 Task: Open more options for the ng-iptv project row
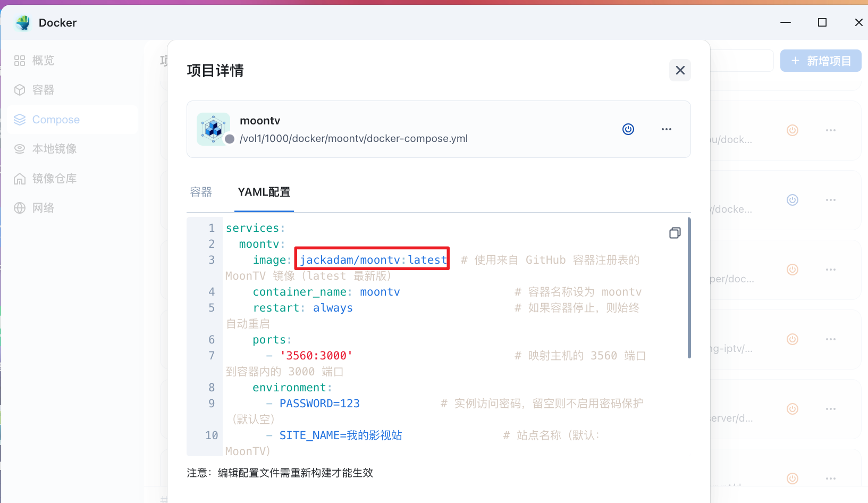pos(830,339)
